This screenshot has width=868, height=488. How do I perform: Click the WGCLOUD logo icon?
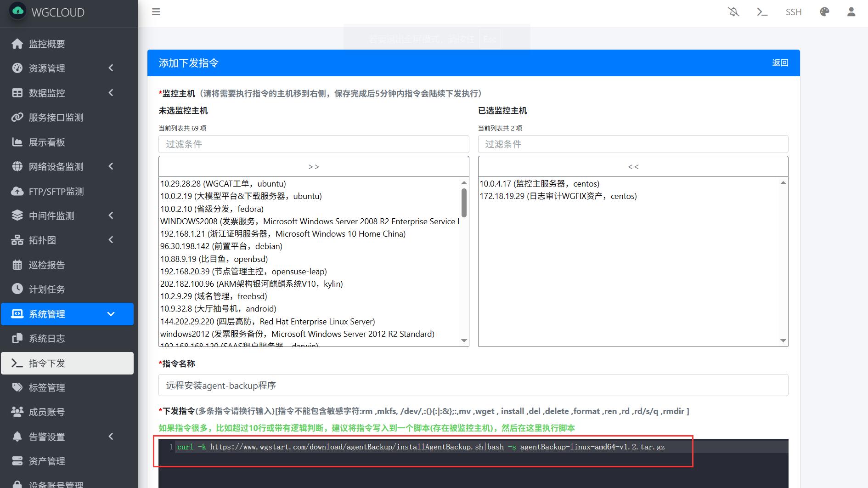tap(18, 11)
